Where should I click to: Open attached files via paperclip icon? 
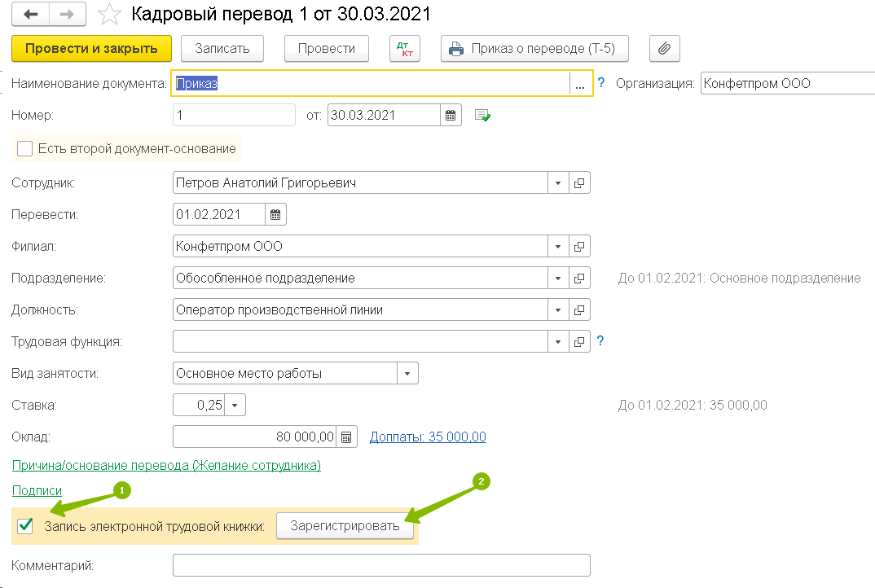pyautogui.click(x=664, y=49)
